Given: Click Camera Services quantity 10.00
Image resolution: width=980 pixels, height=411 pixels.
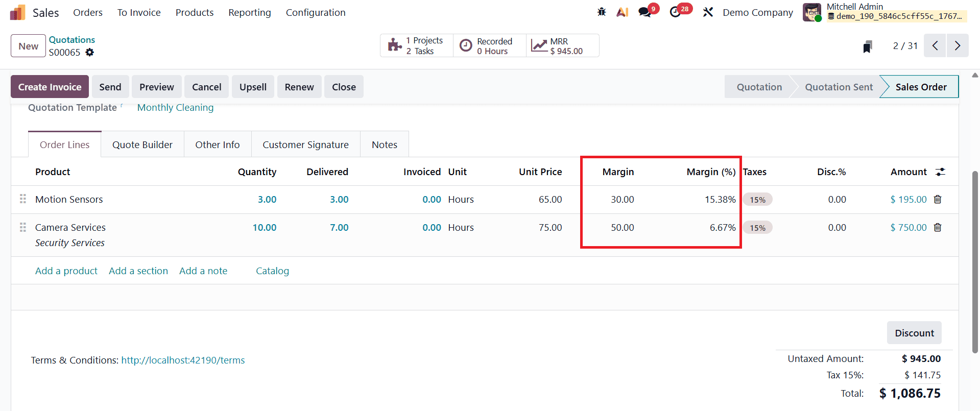Looking at the screenshot, I should [265, 227].
